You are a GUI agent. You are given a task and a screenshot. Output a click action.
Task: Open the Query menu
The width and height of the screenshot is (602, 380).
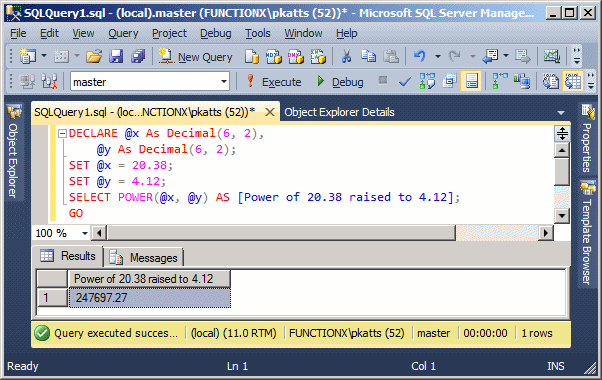pyautogui.click(x=123, y=33)
